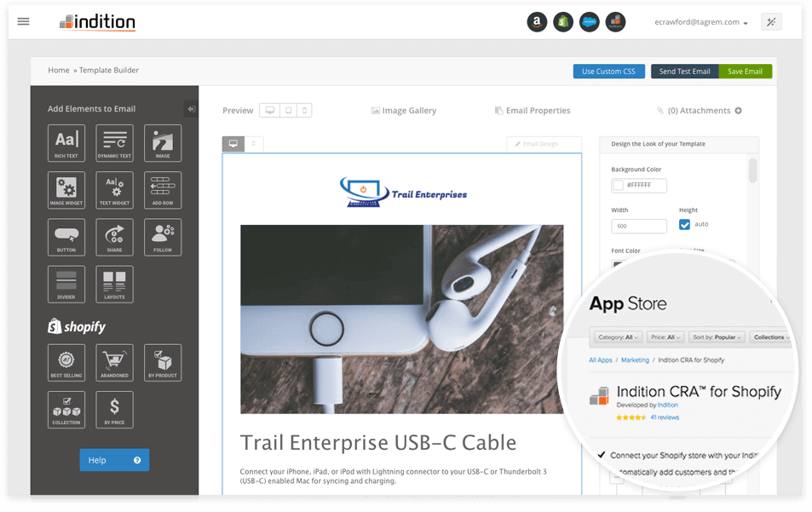This screenshot has height=512, width=812.
Task: Click the Salesforce integration icon
Action: [590, 22]
